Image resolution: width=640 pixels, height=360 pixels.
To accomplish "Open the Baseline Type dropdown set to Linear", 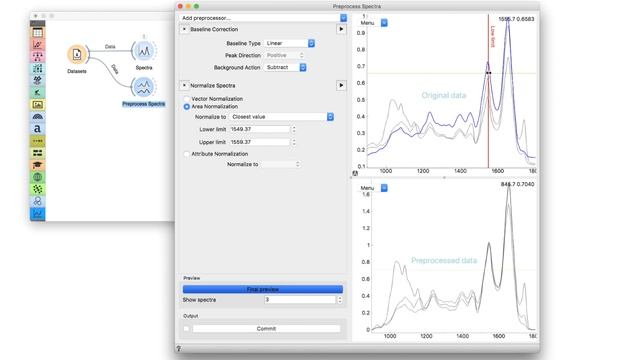I will [x=289, y=43].
